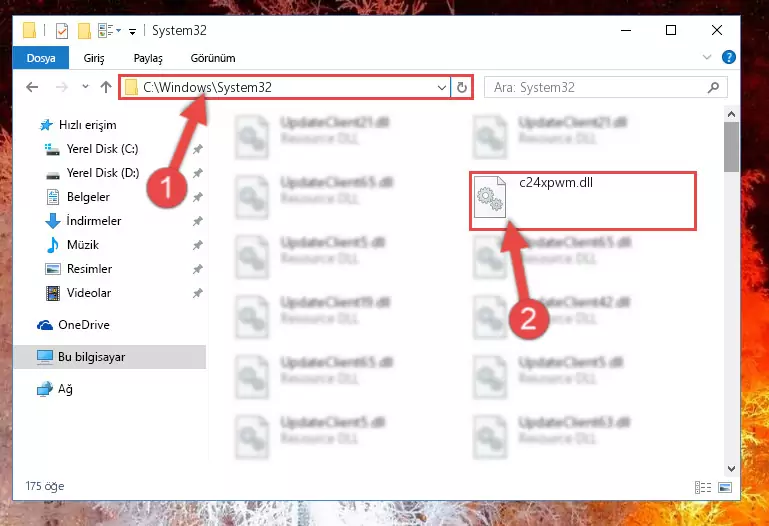Go up one folder level
769x526 pixels.
[106, 87]
